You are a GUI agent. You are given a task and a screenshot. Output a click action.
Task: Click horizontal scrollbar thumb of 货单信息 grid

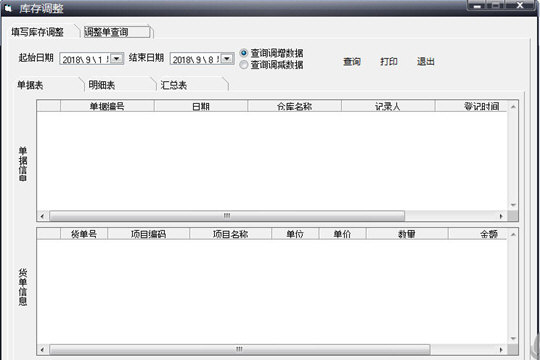(x=240, y=349)
